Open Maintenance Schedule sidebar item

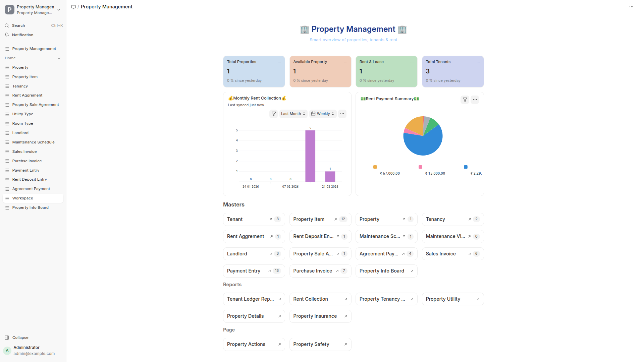33,142
